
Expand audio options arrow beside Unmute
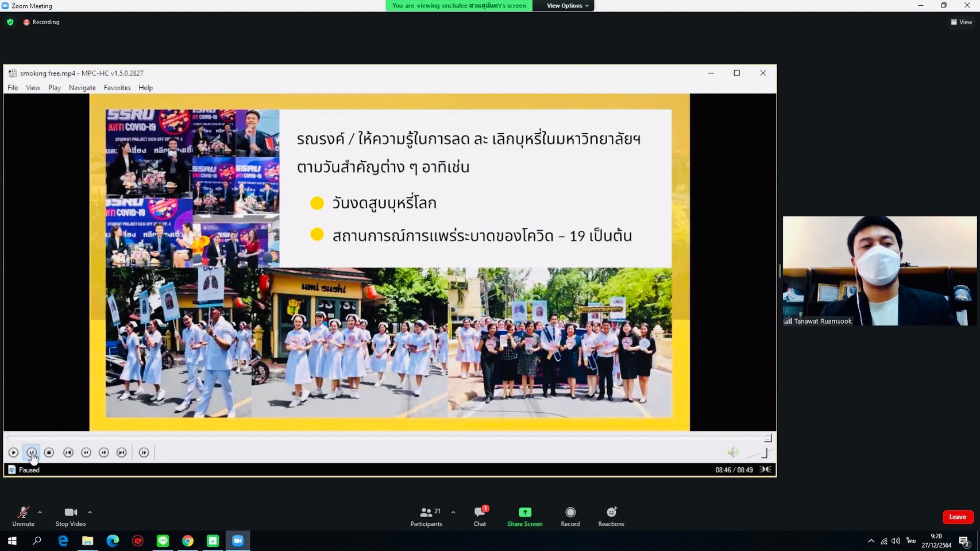(40, 512)
